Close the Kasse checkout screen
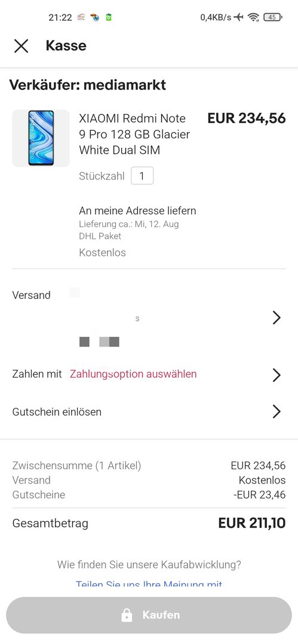Screen dimensions: 298x644 pyautogui.click(x=21, y=45)
